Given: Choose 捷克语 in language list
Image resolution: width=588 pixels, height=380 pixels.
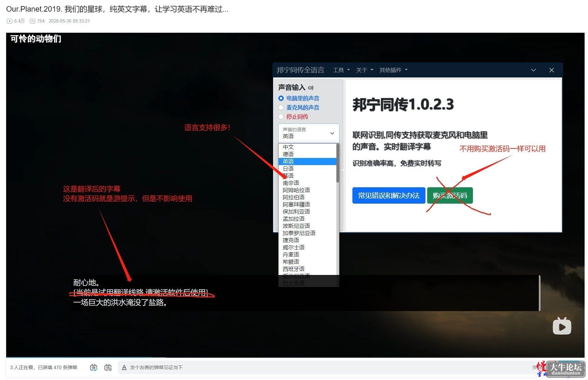Looking at the screenshot, I should (x=307, y=240).
